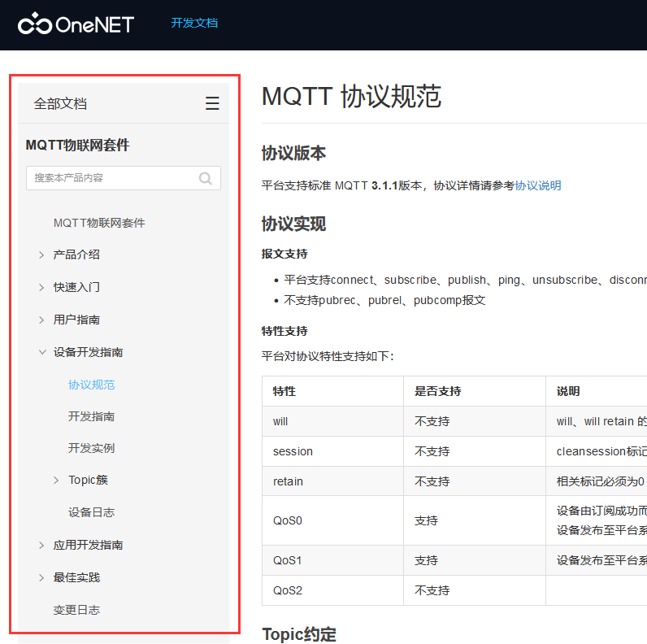Open 开发指南 in the sidebar
Screen dimensions: 647x644
click(91, 416)
